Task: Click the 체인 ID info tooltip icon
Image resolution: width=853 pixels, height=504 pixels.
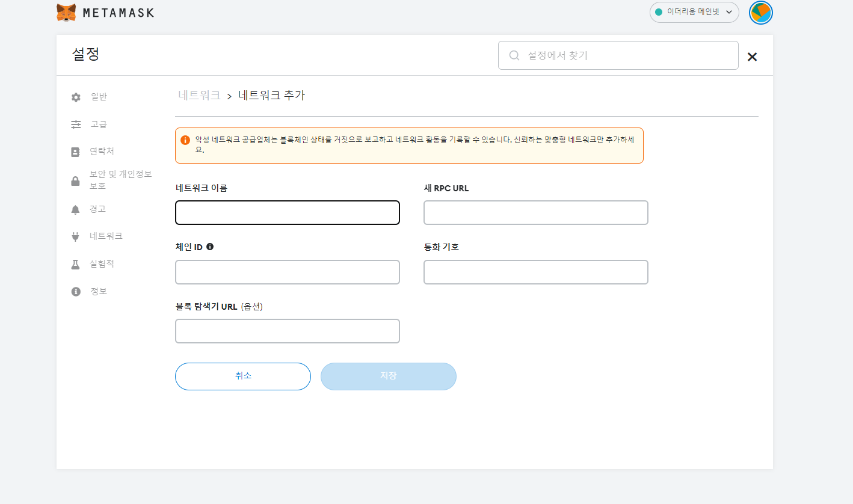Action: click(209, 246)
